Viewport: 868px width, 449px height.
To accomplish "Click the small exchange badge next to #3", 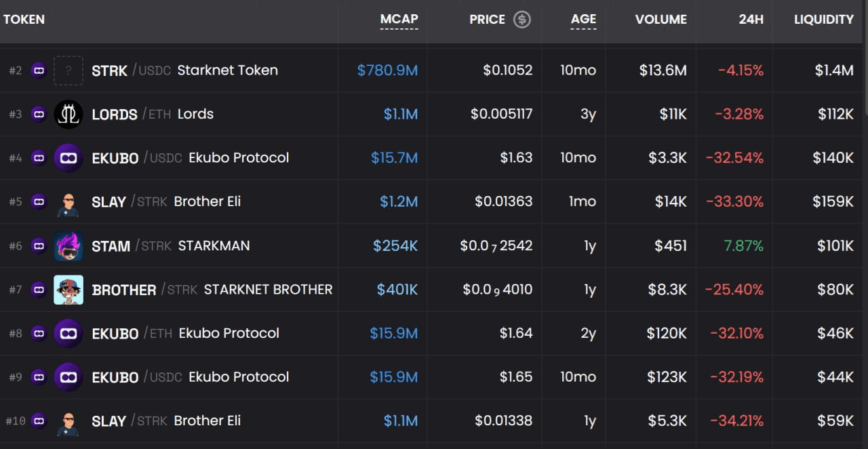I will [39, 114].
